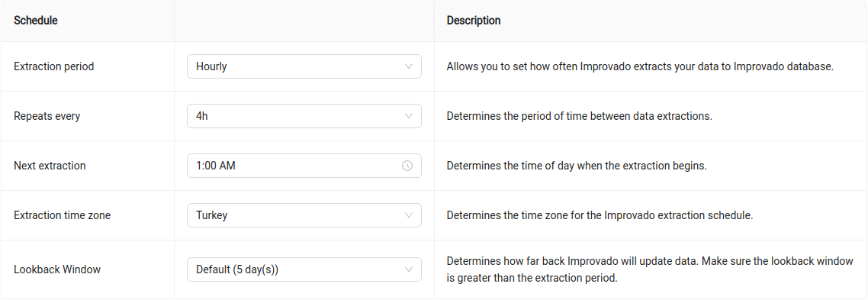Select the Repeats every row label
868x300 pixels.
(47, 117)
